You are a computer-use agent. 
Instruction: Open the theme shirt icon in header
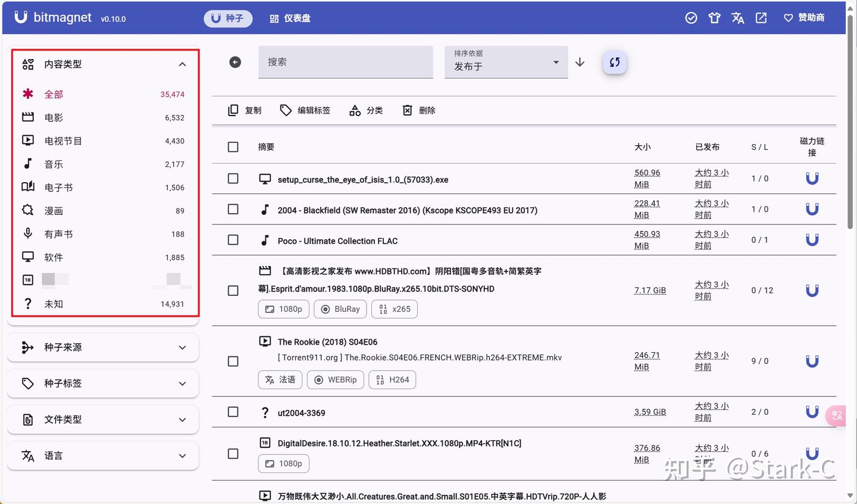coord(714,18)
